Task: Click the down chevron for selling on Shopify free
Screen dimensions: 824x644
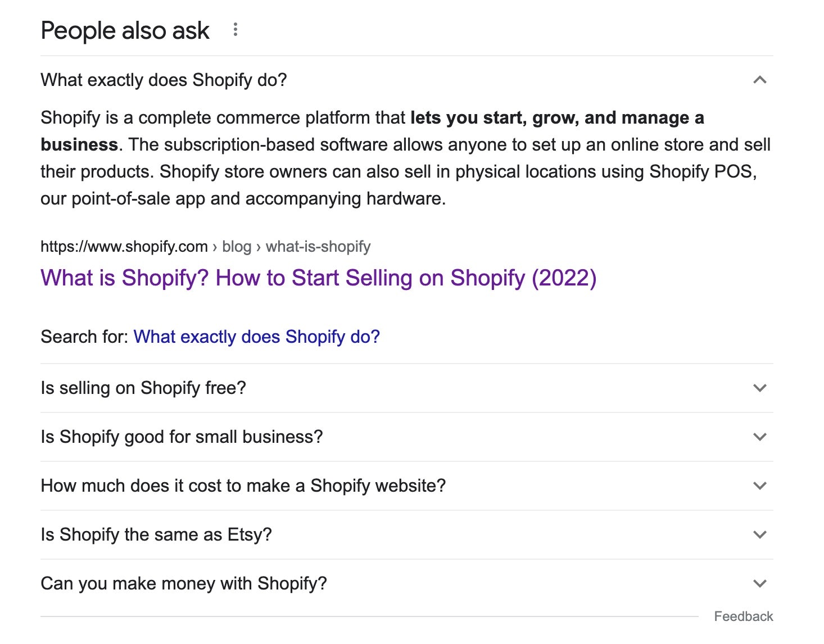Action: 759,388
